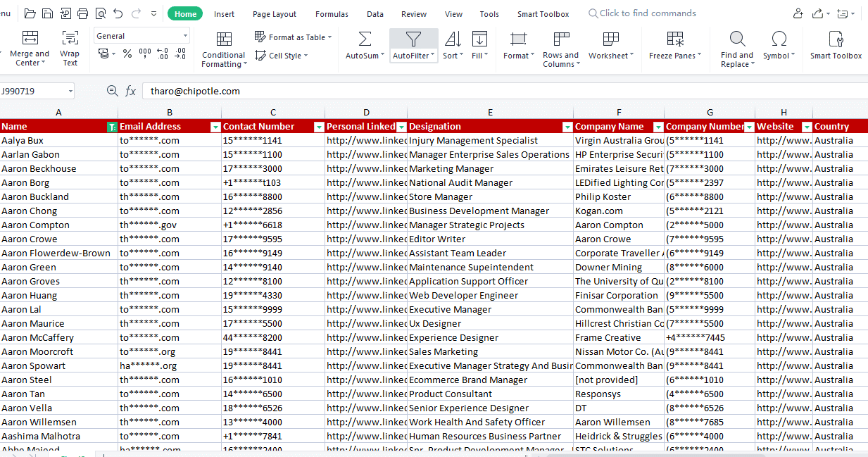Click the Fill icon

(x=479, y=39)
